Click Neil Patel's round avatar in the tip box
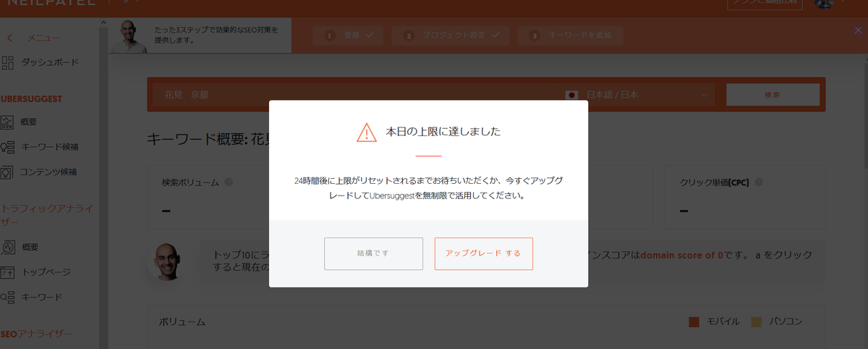This screenshot has width=868, height=349. pos(167,261)
